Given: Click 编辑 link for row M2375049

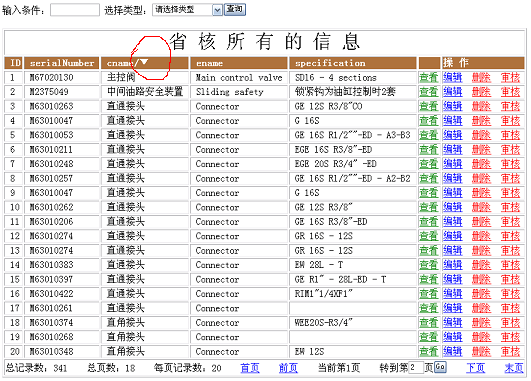Looking at the screenshot, I should [452, 92].
